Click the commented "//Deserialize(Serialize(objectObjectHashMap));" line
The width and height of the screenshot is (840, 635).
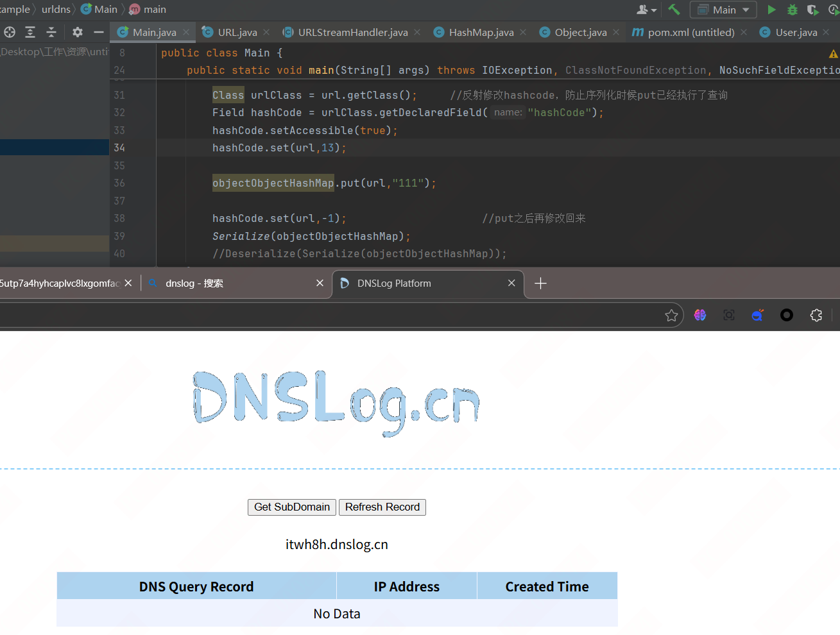pyautogui.click(x=359, y=253)
